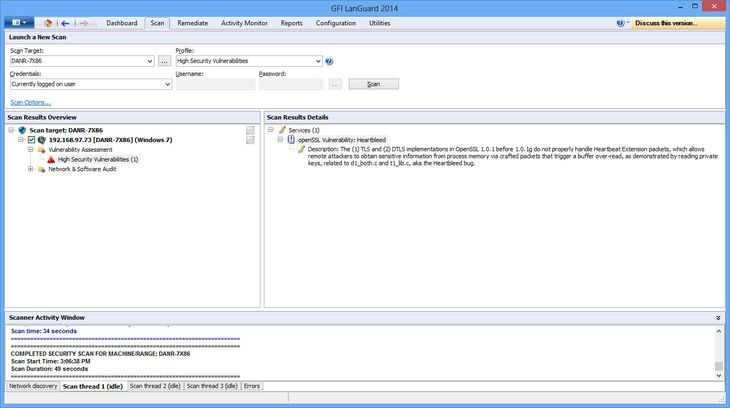Select Scan thread 2 (idle) tab
Viewport: 730px width, 408px height.
(155, 386)
